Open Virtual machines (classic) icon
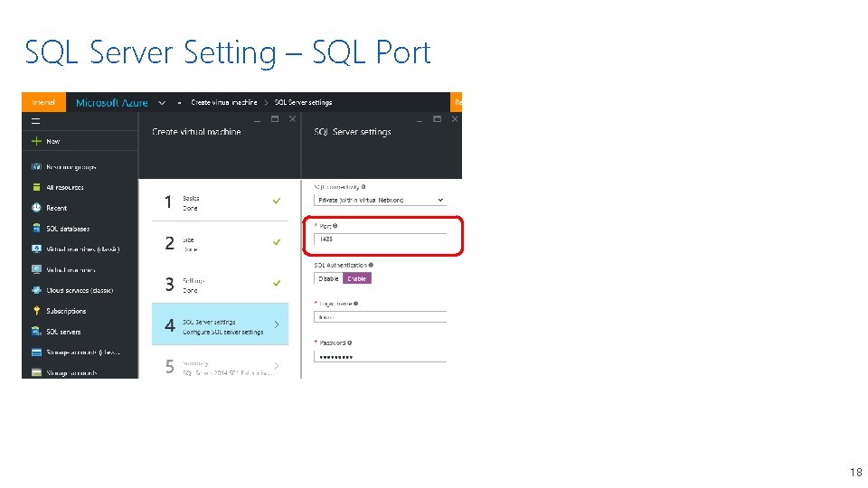The width and height of the screenshot is (868, 488). 36,249
